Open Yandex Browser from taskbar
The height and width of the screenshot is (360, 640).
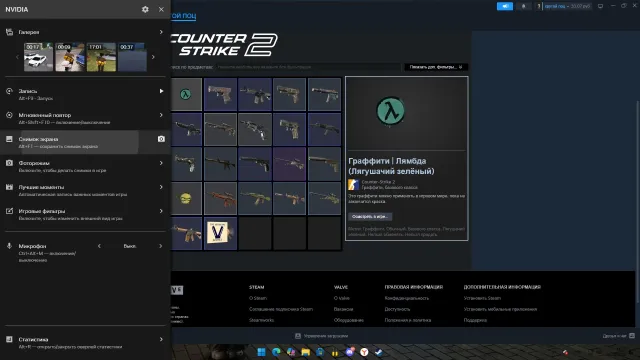point(364,352)
